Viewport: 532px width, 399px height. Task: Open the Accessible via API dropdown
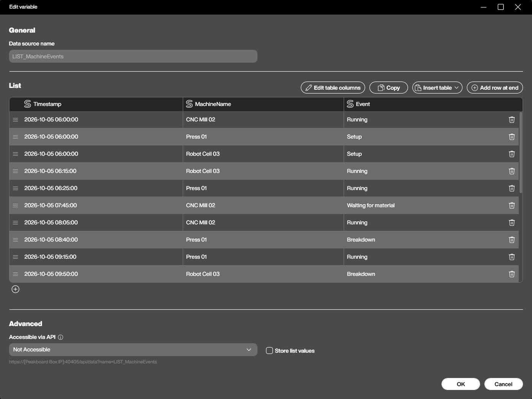133,350
